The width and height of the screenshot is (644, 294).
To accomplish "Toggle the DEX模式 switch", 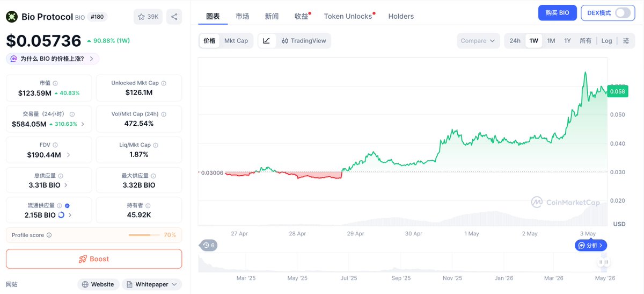I will [623, 13].
